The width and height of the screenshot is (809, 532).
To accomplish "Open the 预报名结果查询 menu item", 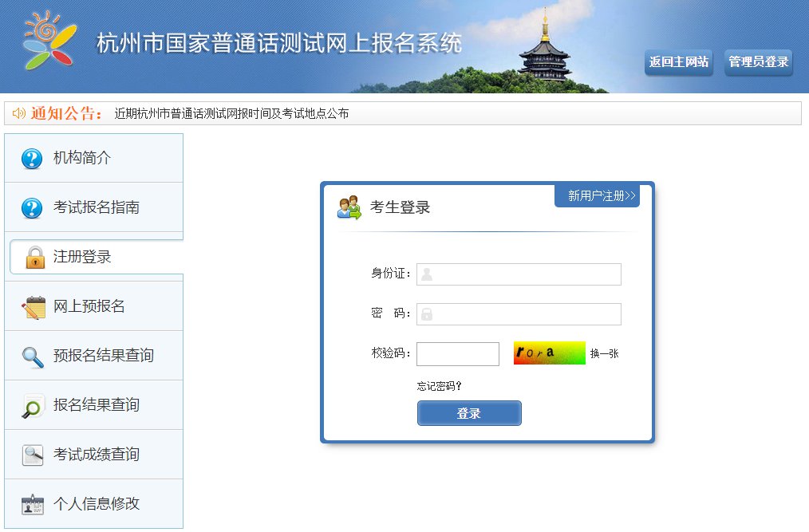I will pos(94,356).
